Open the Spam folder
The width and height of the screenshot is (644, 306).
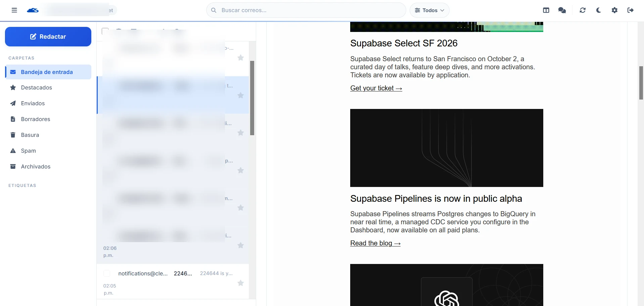pos(48,151)
